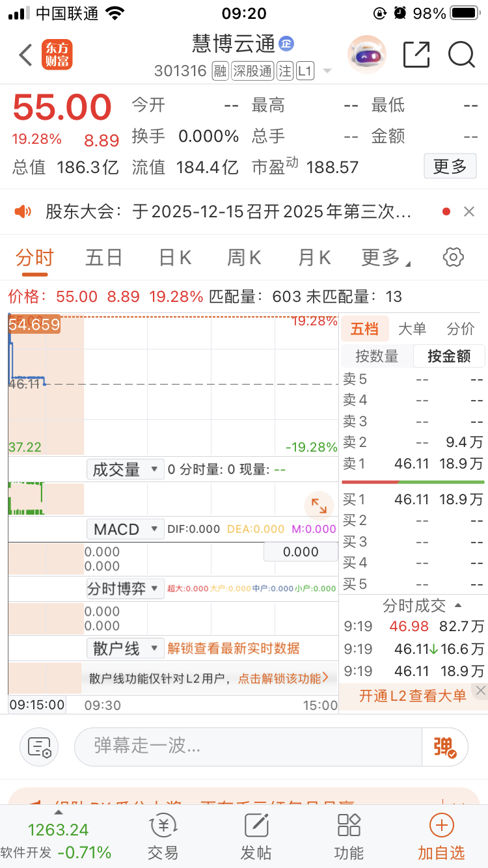Tap the 注 tag under stock name
The height and width of the screenshot is (868, 488).
[285, 71]
